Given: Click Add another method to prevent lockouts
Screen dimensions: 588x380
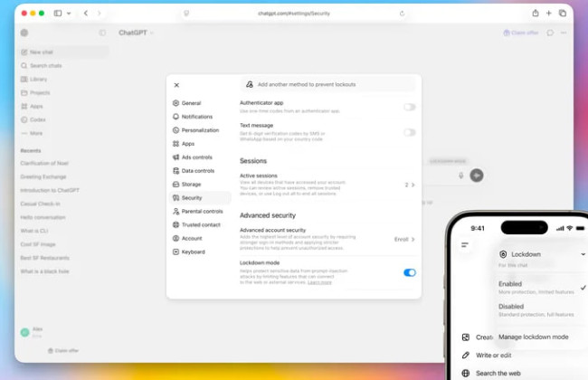Looking at the screenshot, I should (327, 84).
